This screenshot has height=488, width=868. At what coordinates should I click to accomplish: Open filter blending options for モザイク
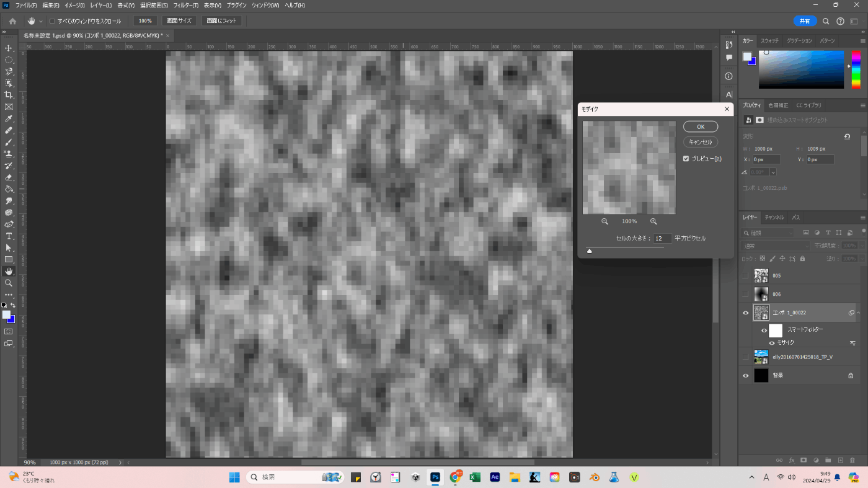852,343
